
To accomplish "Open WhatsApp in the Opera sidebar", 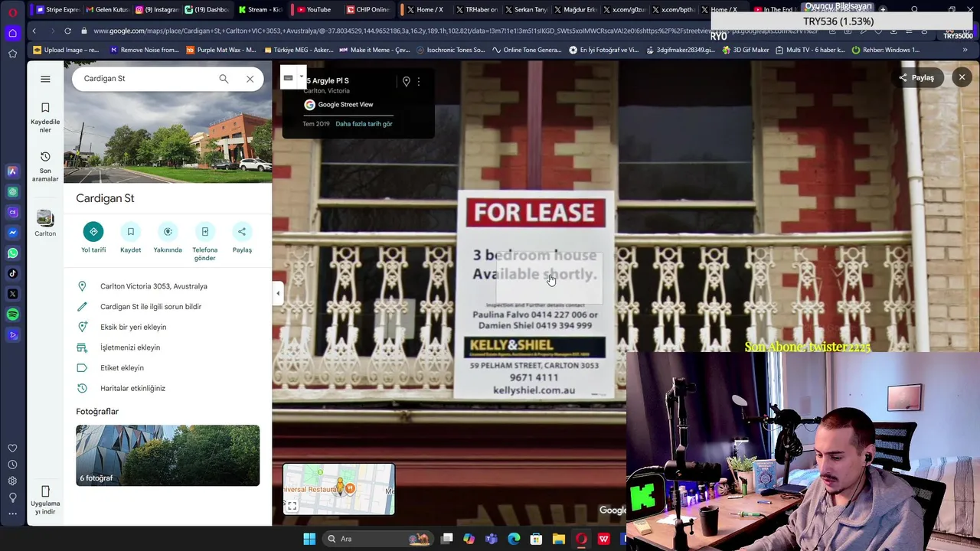I will (x=13, y=253).
